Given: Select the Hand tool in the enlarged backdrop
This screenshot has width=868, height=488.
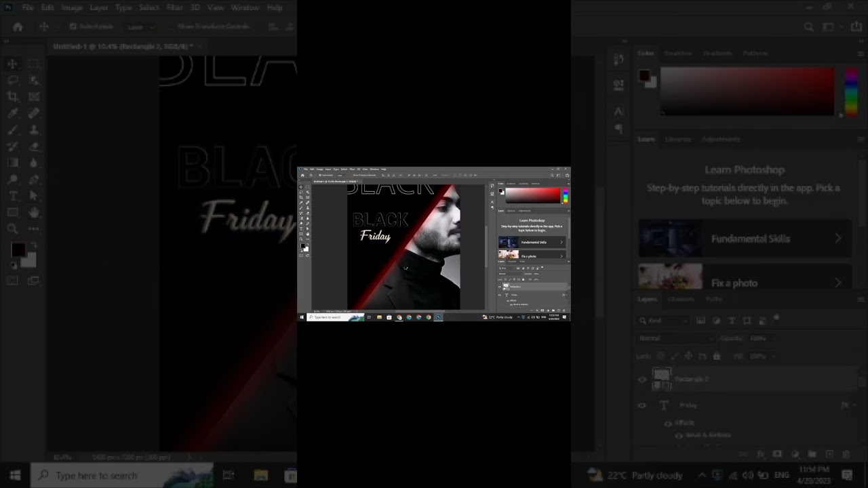Looking at the screenshot, I should [x=34, y=213].
